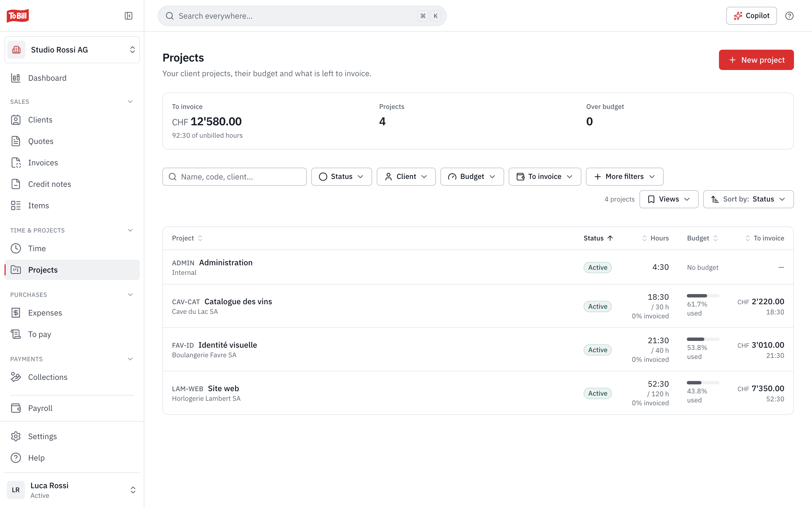This screenshot has height=508, width=812.
Task: Click the Settings gear icon
Action: pyautogui.click(x=16, y=436)
